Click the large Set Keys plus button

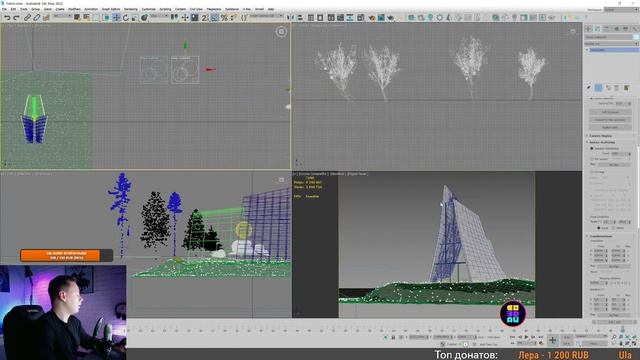[x=552, y=340]
